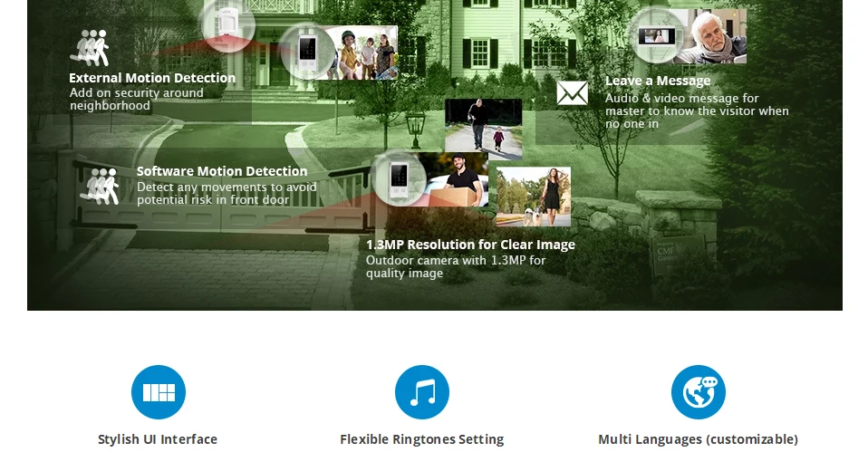Click the indoor monitor device circle icon

tap(658, 36)
